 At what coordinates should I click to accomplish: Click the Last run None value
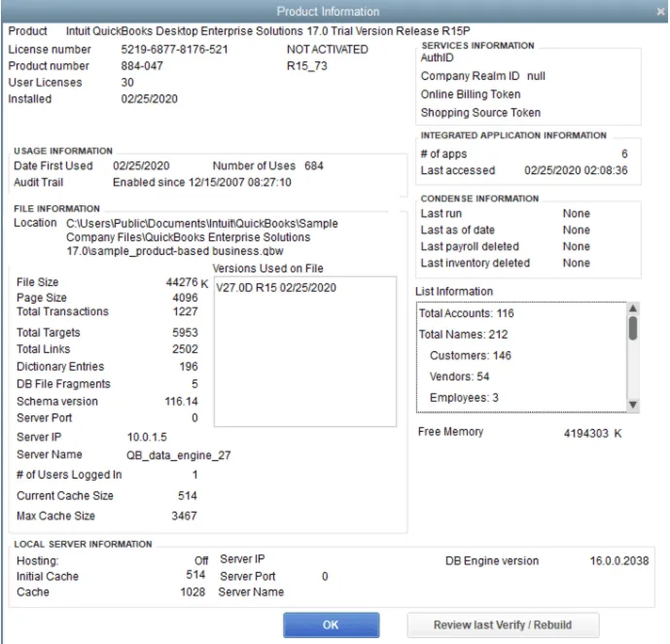(x=577, y=214)
